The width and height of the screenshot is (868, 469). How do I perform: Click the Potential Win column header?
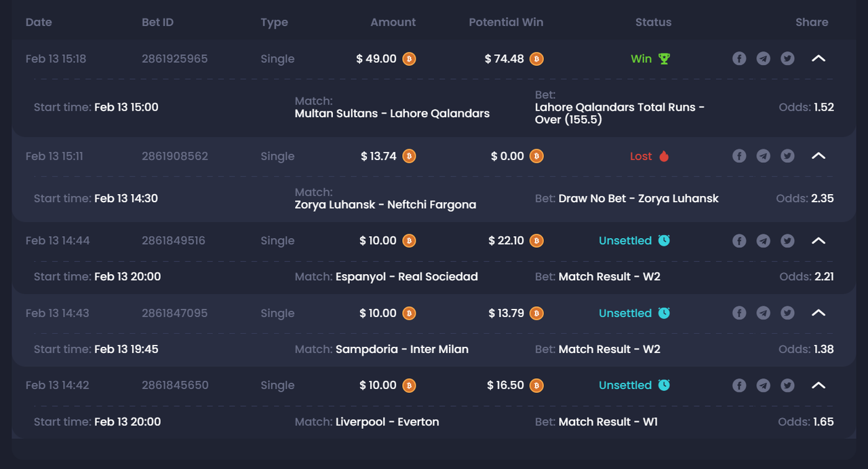(x=506, y=22)
